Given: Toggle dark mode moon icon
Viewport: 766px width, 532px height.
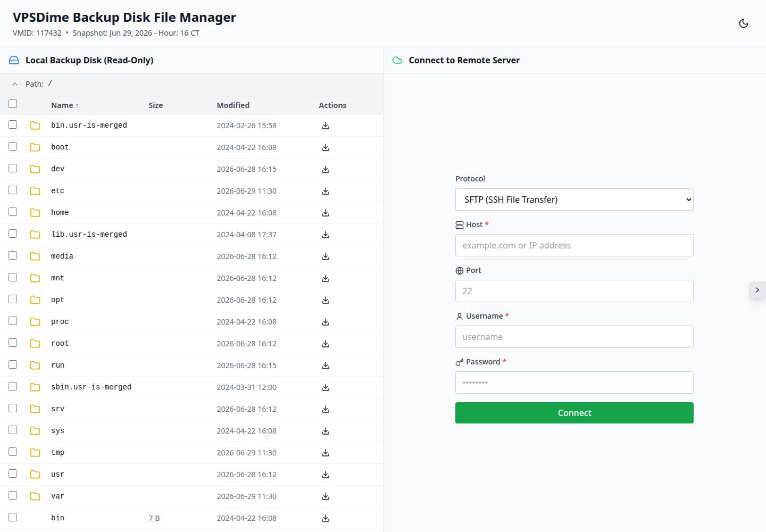Looking at the screenshot, I should click(744, 23).
